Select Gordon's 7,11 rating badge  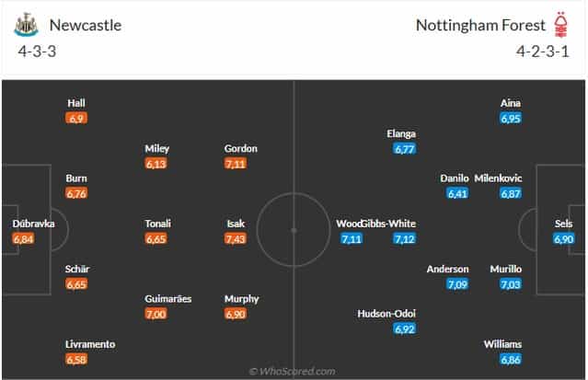coord(236,164)
